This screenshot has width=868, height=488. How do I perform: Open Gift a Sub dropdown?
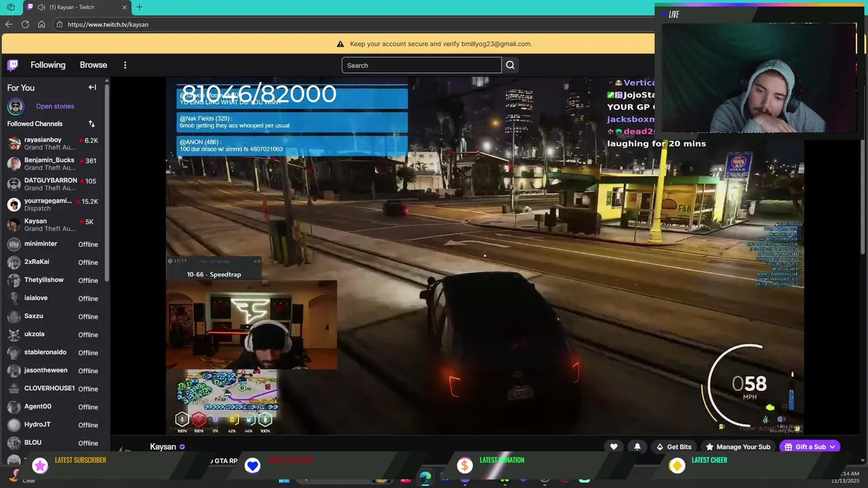(x=810, y=447)
